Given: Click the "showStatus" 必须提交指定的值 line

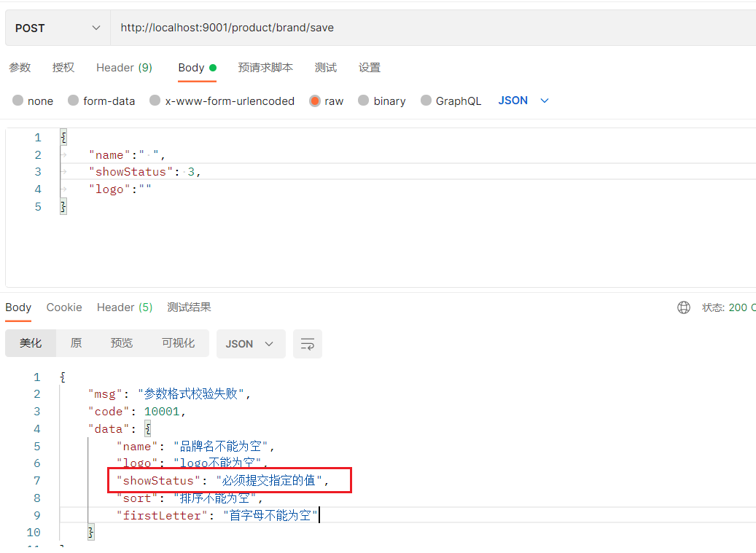Looking at the screenshot, I should point(223,481).
